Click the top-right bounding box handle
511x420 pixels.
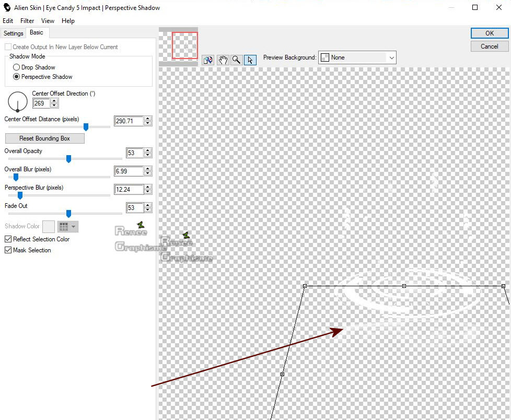(x=503, y=286)
